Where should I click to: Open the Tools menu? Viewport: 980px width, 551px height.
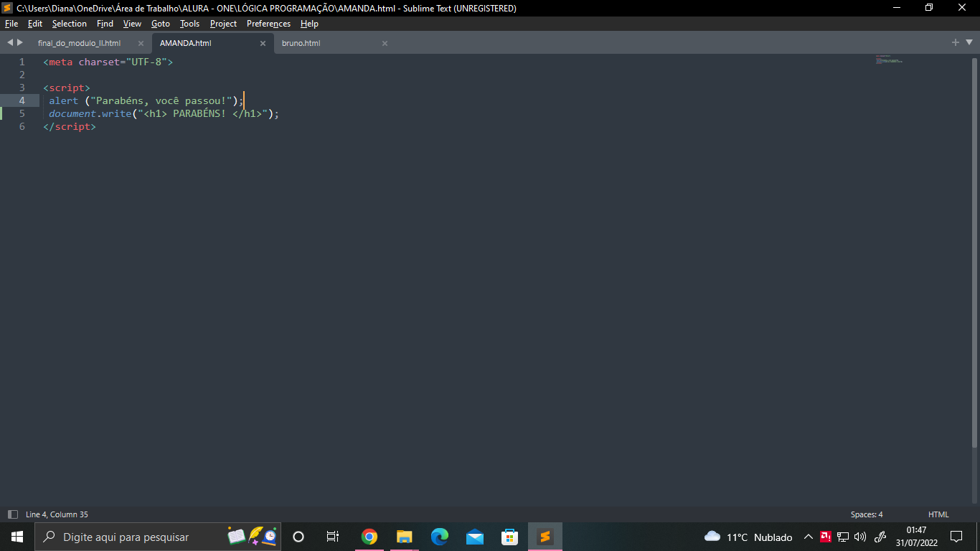(x=190, y=24)
